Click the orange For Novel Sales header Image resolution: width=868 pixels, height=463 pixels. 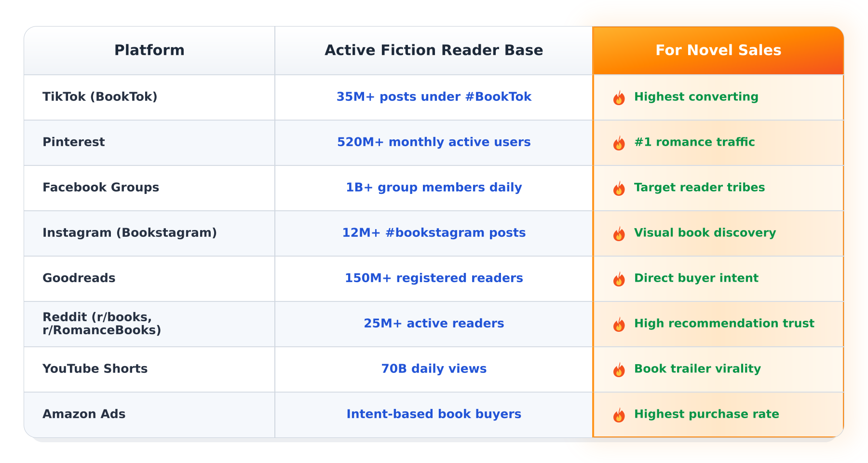click(x=719, y=50)
